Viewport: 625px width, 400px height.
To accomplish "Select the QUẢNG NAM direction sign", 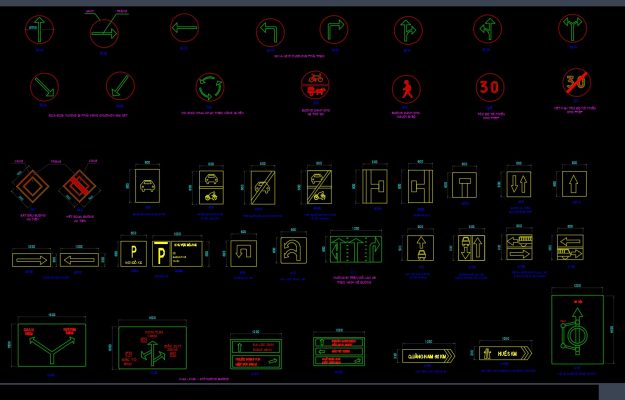I will 429,355.
